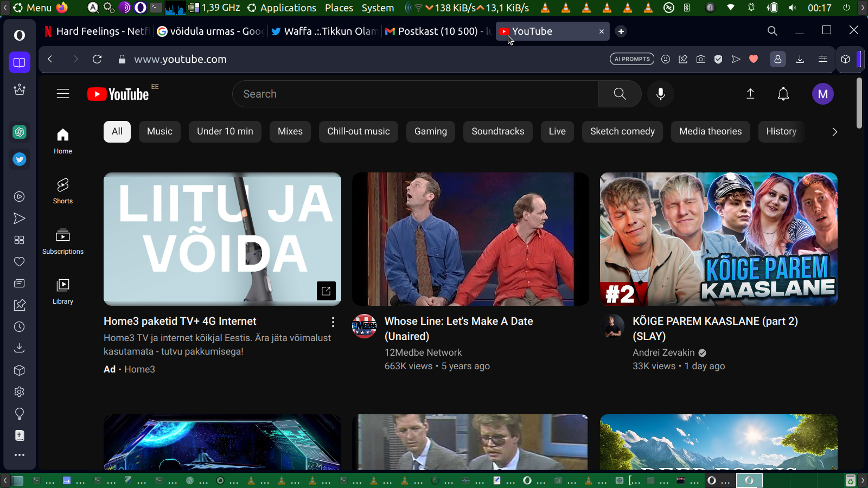Start voice search with the microphone
This screenshot has height=488, width=868.
pyautogui.click(x=661, y=94)
